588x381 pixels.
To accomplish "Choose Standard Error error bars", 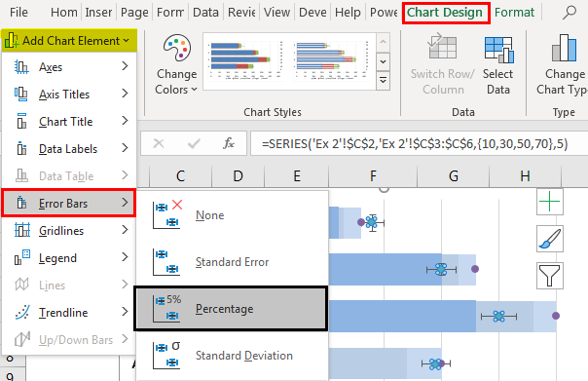I will pyautogui.click(x=232, y=262).
